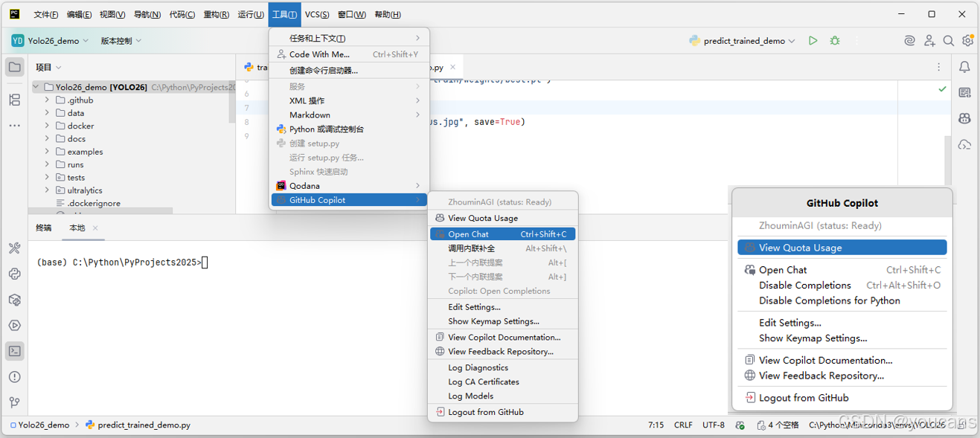Click the UTF-8 encoding in status bar
The height and width of the screenshot is (438, 980).
(x=713, y=425)
